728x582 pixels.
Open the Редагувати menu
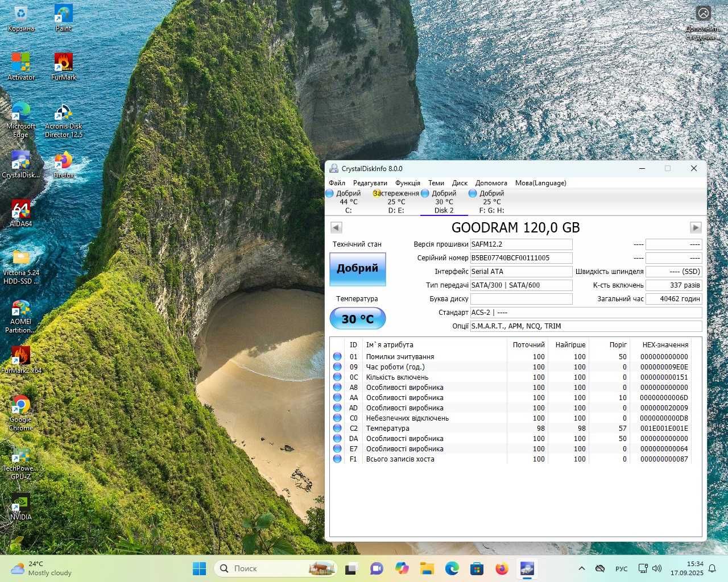[370, 183]
